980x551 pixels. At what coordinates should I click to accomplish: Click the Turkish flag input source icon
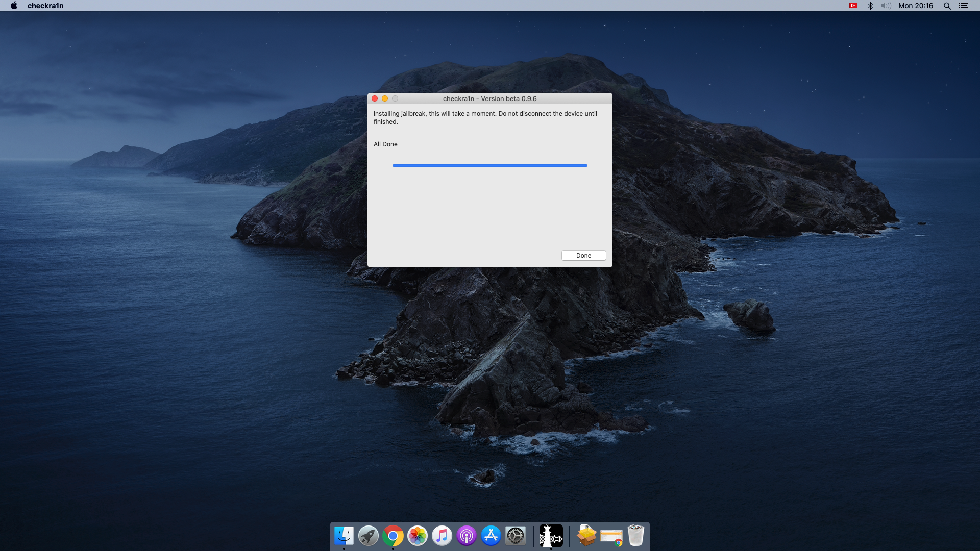click(x=853, y=6)
